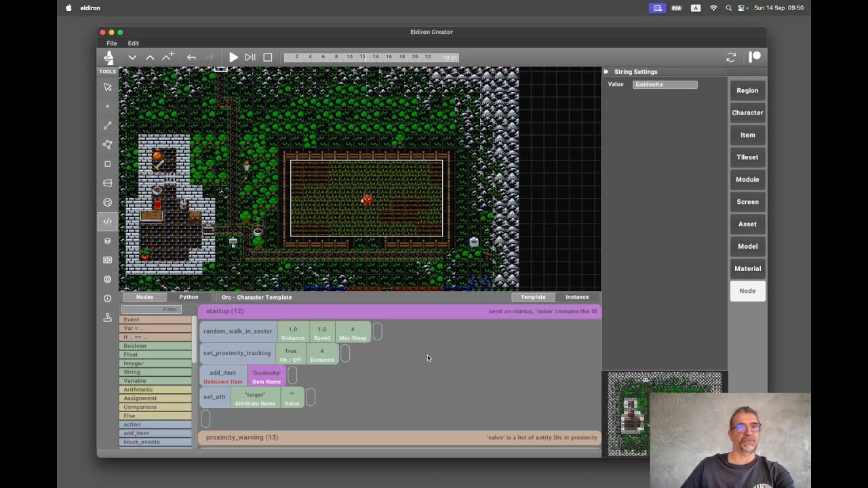This screenshot has width=868, height=488.
Task: Open the Region section
Action: click(x=747, y=90)
